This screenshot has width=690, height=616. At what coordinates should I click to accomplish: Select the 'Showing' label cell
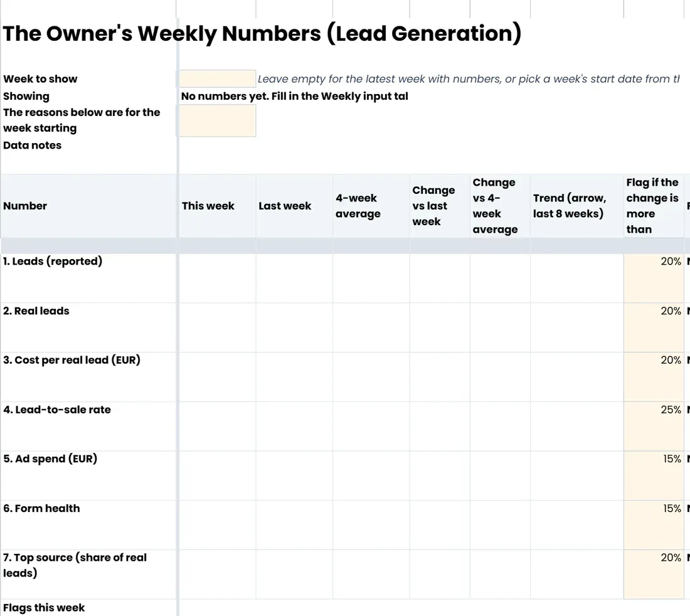26,96
